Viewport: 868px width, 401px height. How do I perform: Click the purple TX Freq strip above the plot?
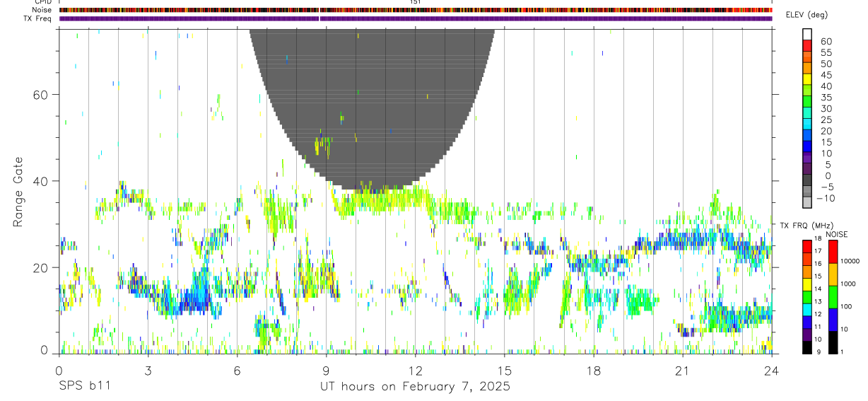coord(416,18)
